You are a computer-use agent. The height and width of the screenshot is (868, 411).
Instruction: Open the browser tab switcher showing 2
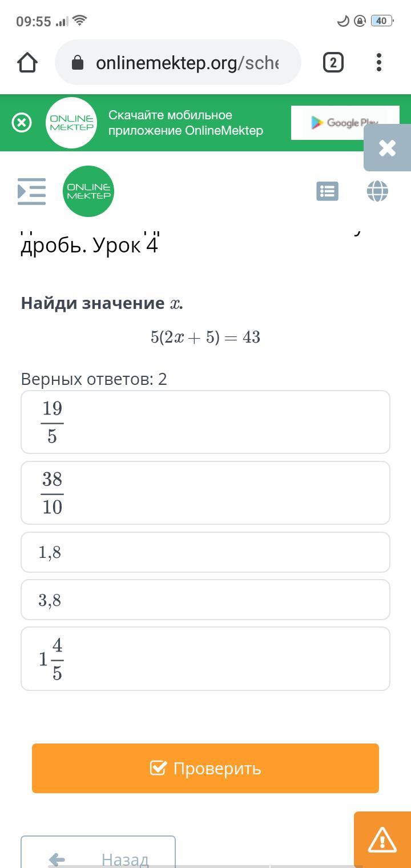click(333, 63)
